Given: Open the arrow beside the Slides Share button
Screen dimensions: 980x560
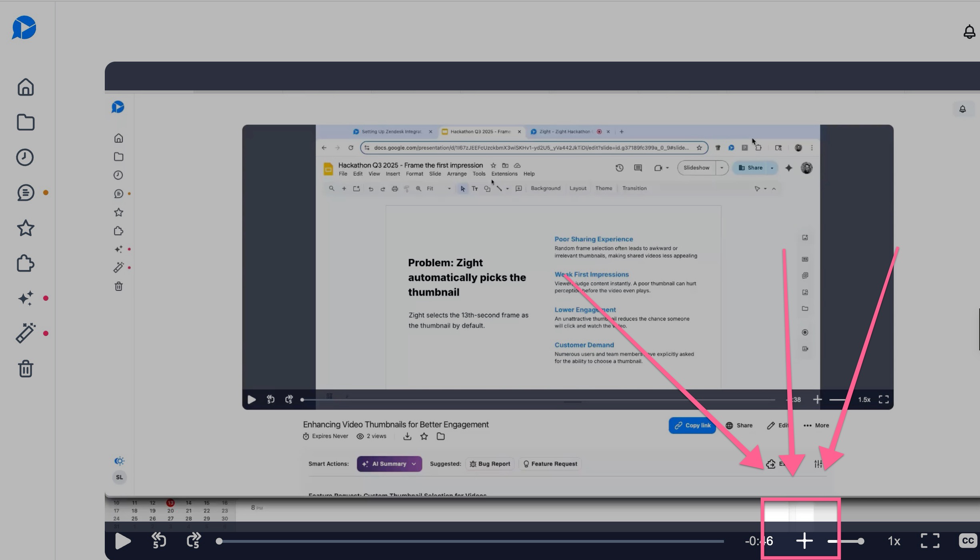Looking at the screenshot, I should coord(772,168).
